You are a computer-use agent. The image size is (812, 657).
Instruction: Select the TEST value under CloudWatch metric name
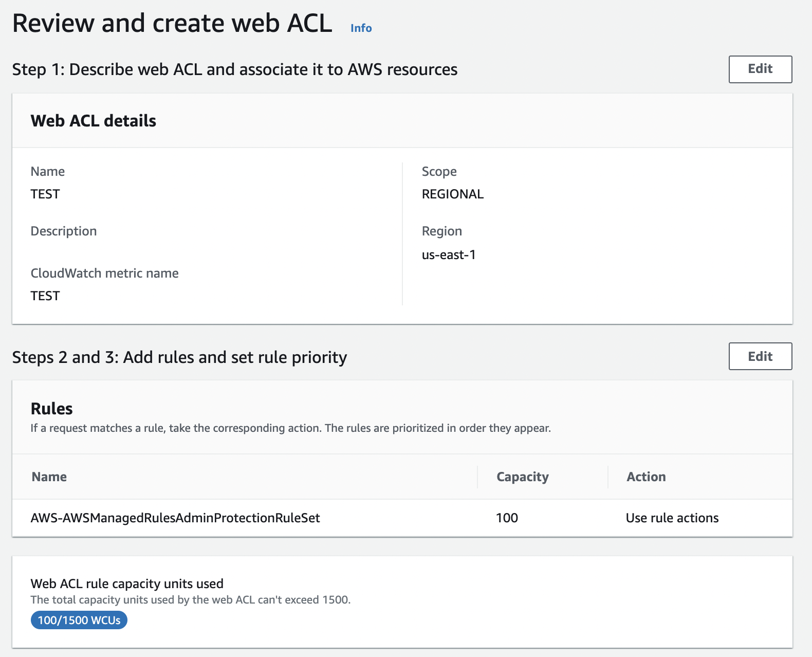click(45, 296)
